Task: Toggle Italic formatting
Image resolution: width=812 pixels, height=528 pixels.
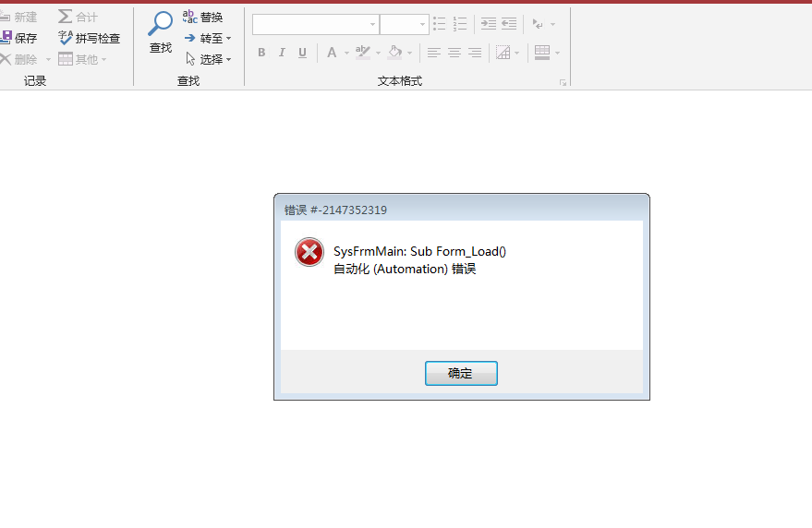Action: pyautogui.click(x=282, y=53)
